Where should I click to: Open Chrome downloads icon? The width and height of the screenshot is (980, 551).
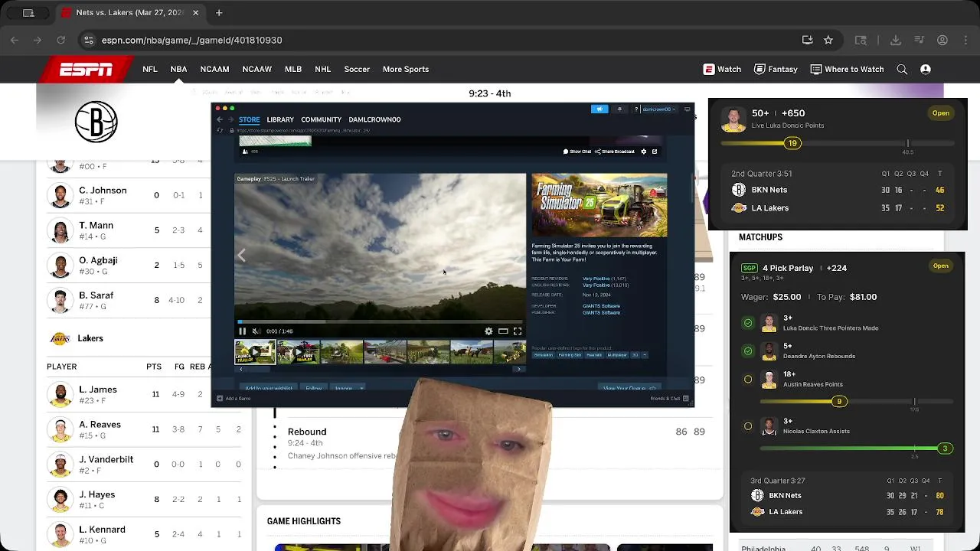896,40
